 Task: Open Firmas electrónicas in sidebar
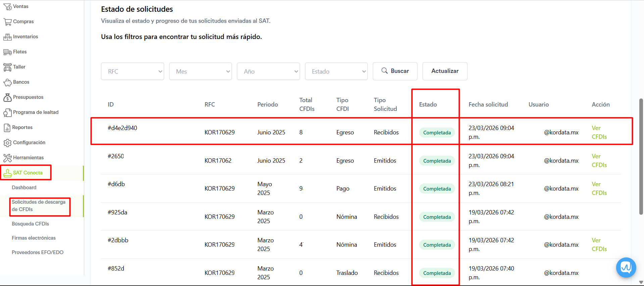tap(34, 238)
